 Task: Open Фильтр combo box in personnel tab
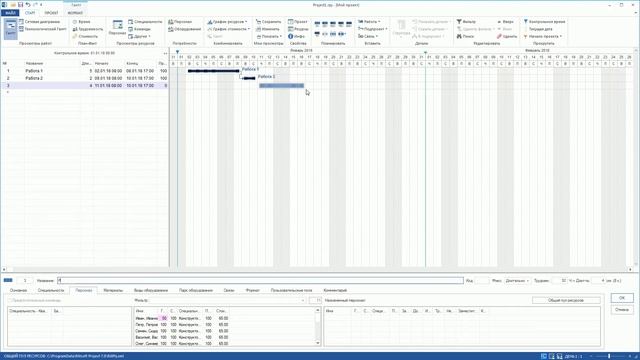click(228, 300)
